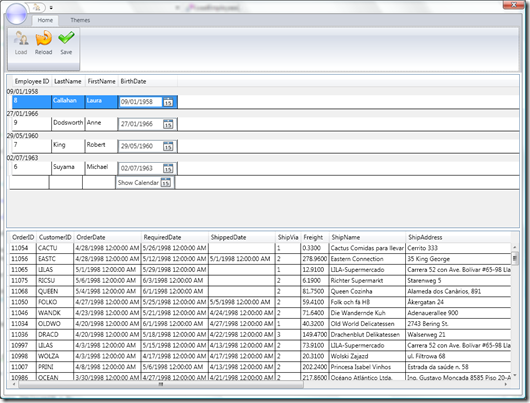This screenshot has height=403, width=530.
Task: Open calendar for King birth date
Action: [168, 146]
